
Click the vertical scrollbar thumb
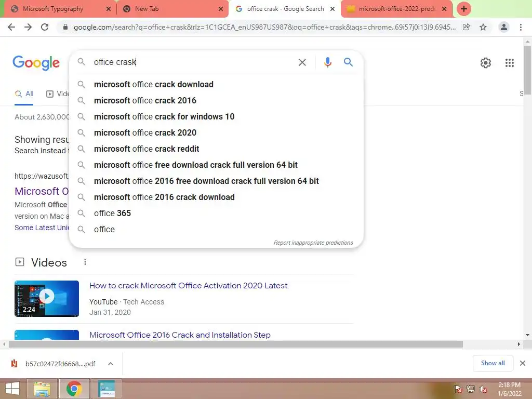(x=527, y=70)
